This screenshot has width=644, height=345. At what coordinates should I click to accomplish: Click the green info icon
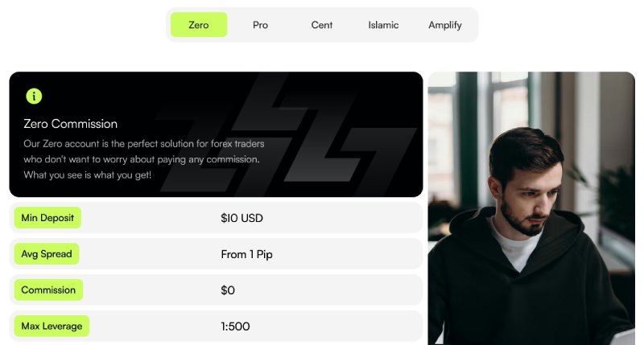(x=34, y=97)
